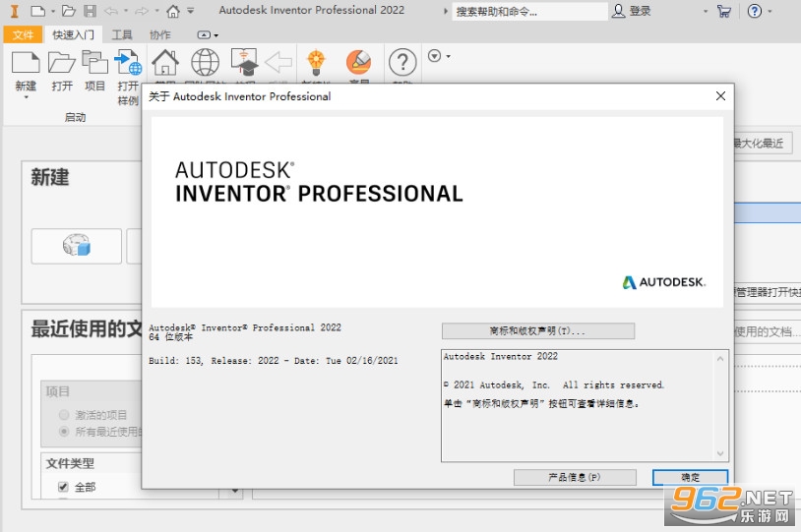Open Customize Quick Access Toolbar dropdown

point(190,11)
